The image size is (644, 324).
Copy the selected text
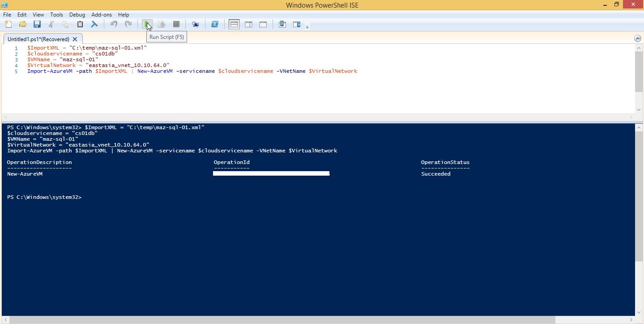[66, 24]
